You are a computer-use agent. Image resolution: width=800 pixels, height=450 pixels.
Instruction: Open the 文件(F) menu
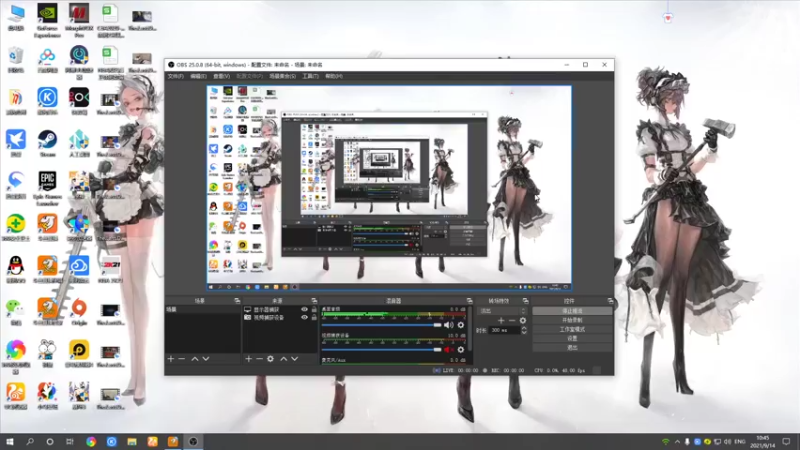tap(176, 76)
